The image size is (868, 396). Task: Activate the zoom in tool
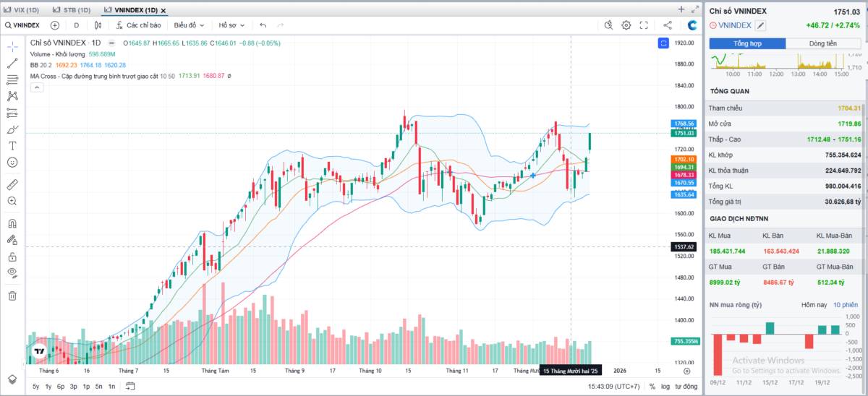[x=12, y=201]
